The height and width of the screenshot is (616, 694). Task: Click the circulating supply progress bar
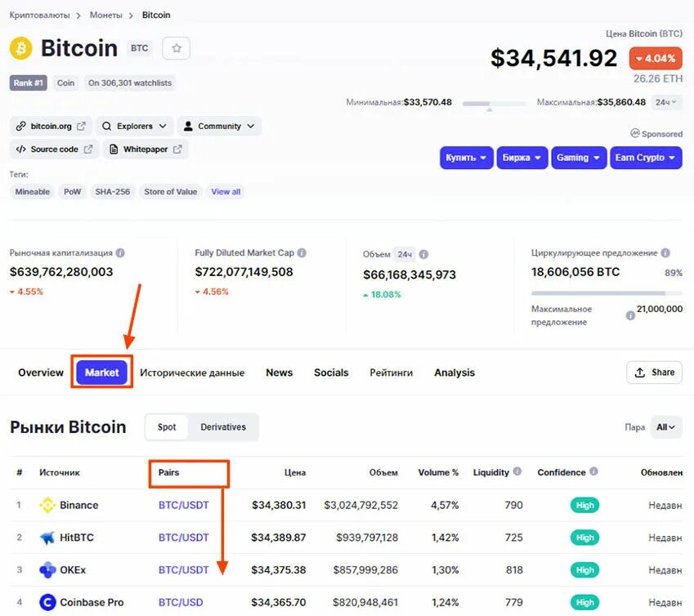tap(607, 293)
